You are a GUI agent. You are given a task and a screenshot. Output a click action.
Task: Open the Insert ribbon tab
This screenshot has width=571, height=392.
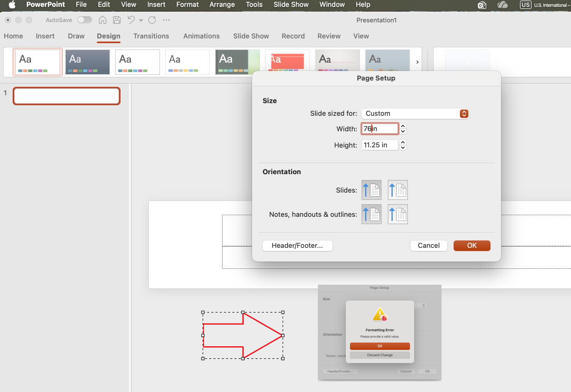[45, 36]
